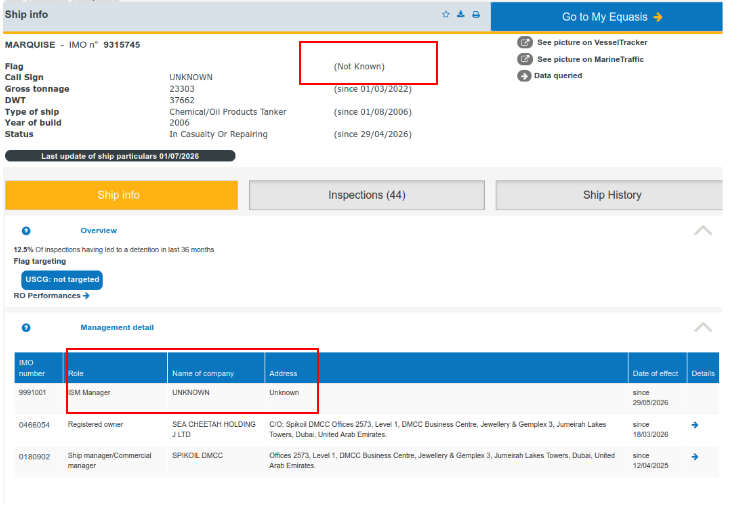
Task: Click gross tonnage value 23303
Action: pyautogui.click(x=182, y=89)
